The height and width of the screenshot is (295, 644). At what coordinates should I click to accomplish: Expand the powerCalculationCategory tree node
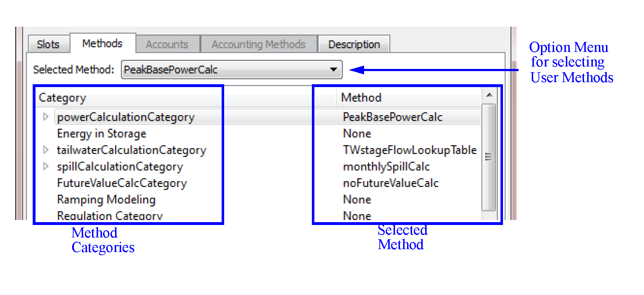click(x=45, y=117)
